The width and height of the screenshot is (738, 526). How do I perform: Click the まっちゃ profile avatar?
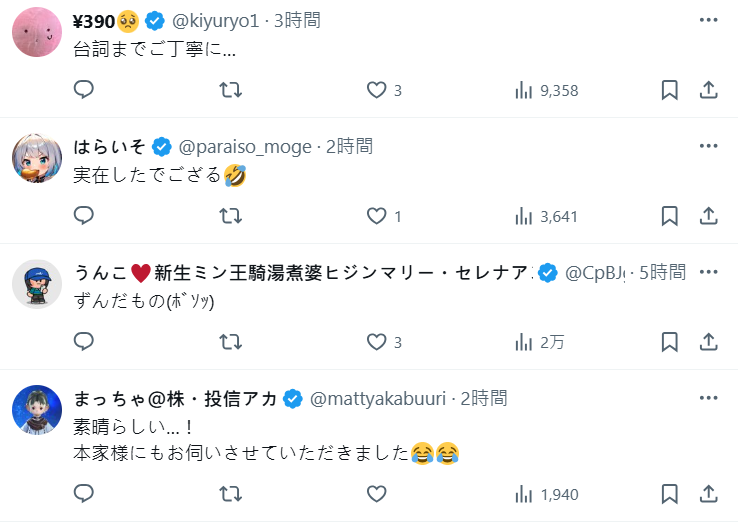37,409
